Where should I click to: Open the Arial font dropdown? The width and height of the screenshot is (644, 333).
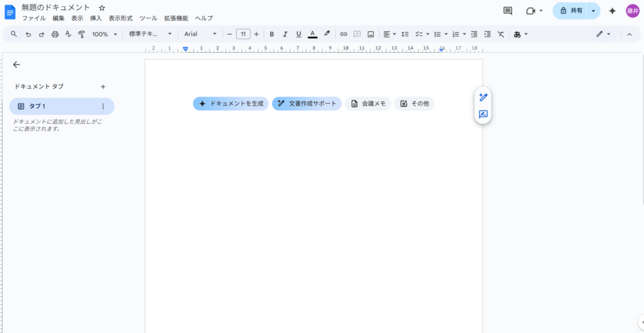click(200, 34)
